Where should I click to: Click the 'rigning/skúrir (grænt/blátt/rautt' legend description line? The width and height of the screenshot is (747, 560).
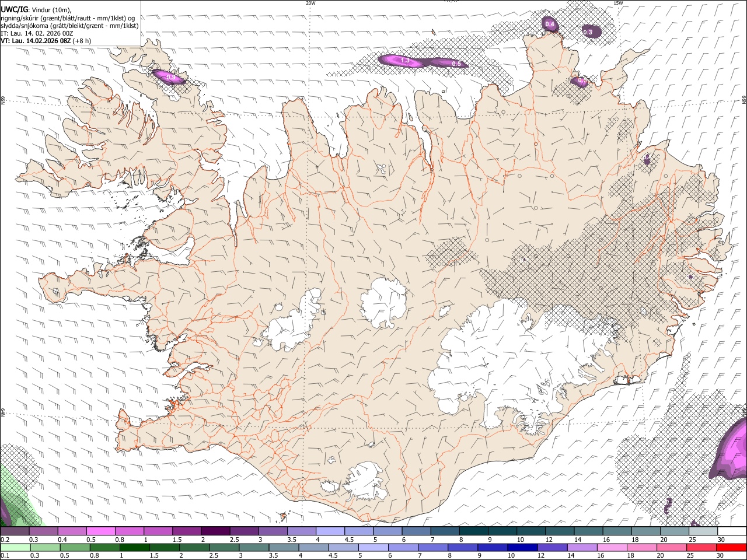point(68,17)
